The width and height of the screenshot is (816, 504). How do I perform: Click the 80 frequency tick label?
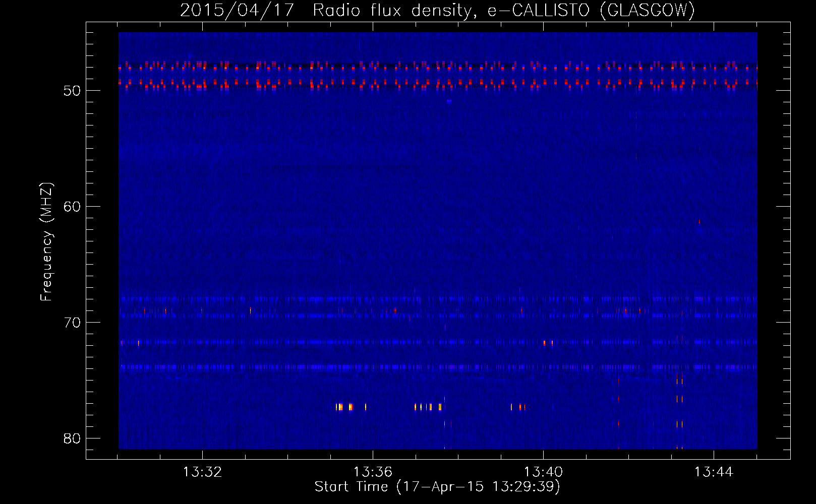(x=72, y=438)
